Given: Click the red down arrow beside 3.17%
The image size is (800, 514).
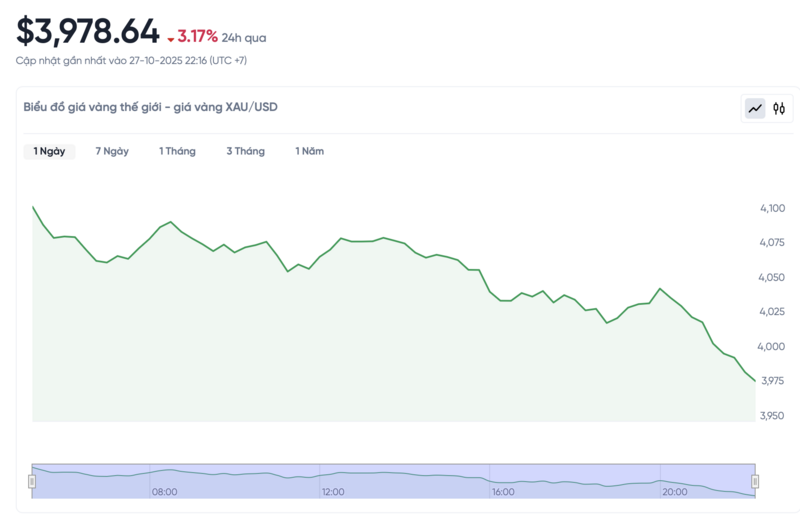Looking at the screenshot, I should (171, 39).
